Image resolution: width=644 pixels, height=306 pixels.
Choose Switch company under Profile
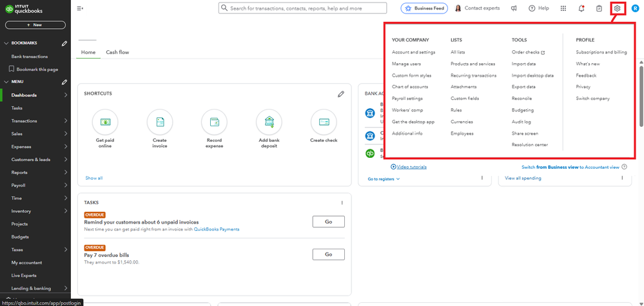592,99
